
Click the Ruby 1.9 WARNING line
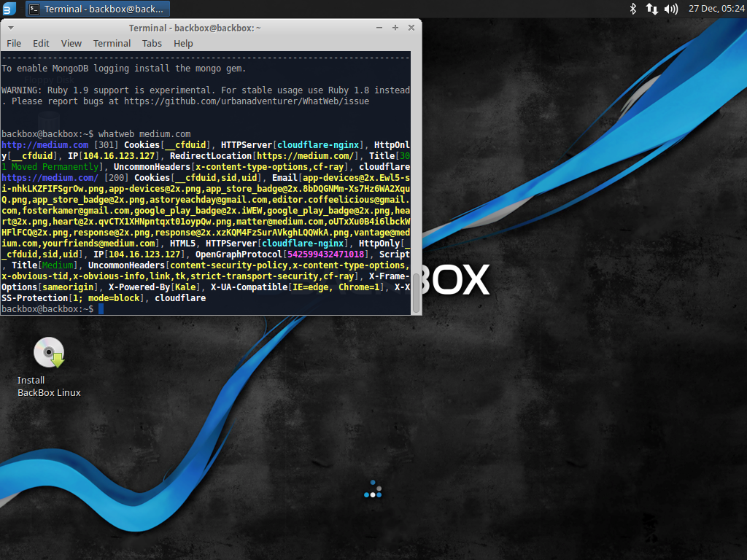click(x=205, y=90)
